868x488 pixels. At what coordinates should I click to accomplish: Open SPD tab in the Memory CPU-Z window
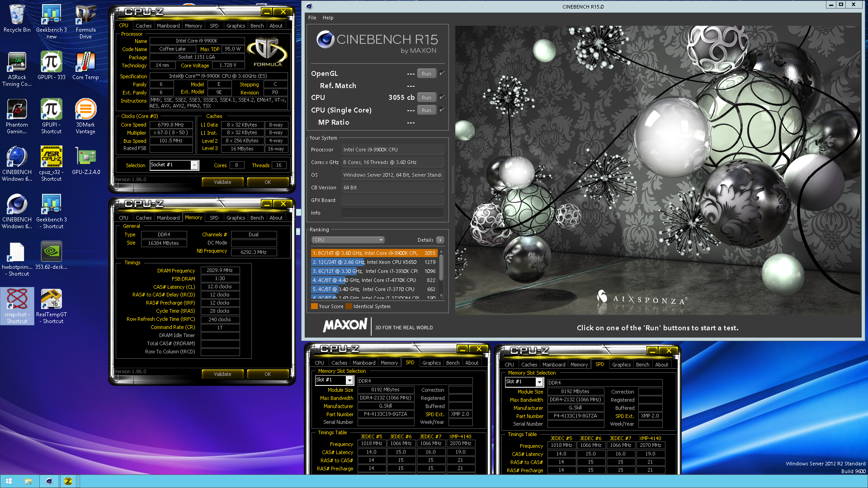click(214, 218)
